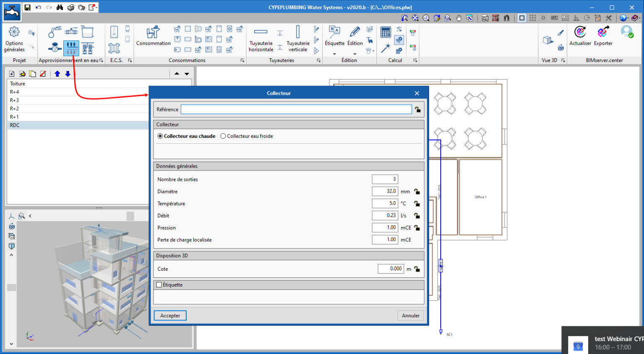Click the Actualiser BIMserver icon

tap(580, 32)
